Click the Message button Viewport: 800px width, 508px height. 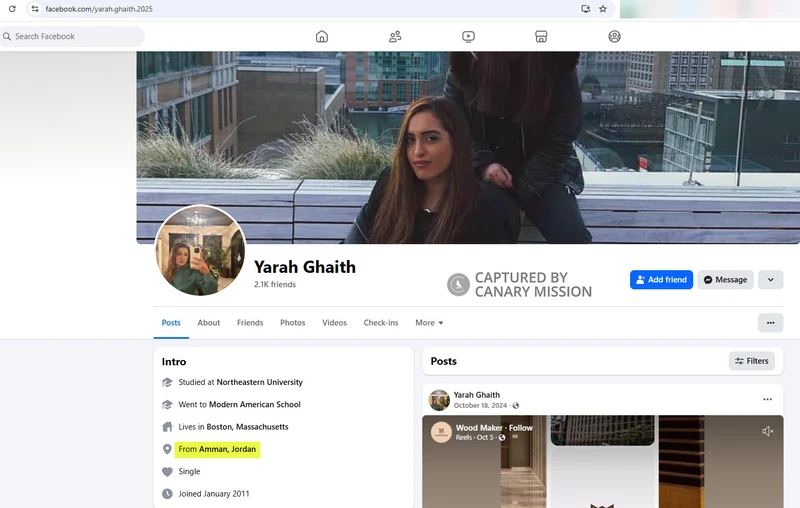(725, 280)
